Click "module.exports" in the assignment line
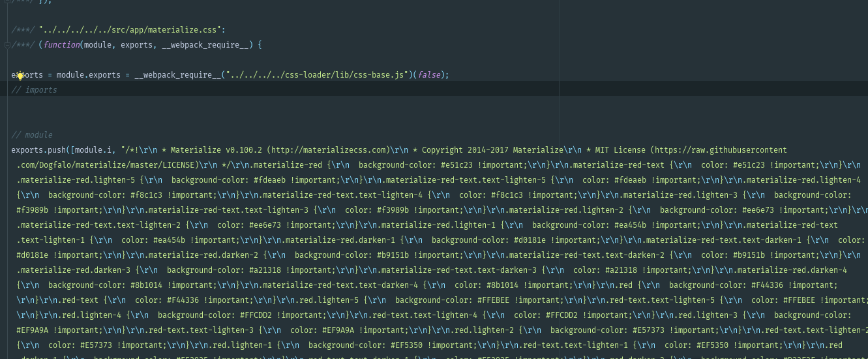This screenshot has height=359, width=868. 89,75
